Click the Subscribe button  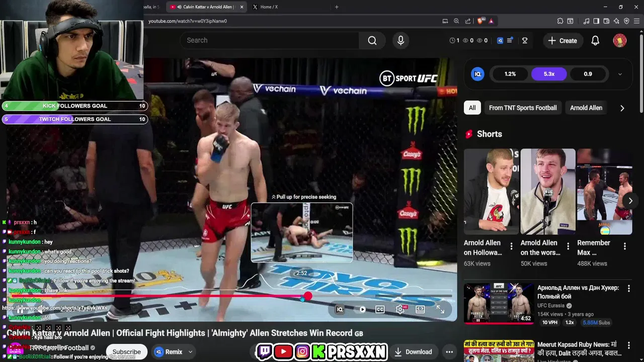(x=126, y=352)
